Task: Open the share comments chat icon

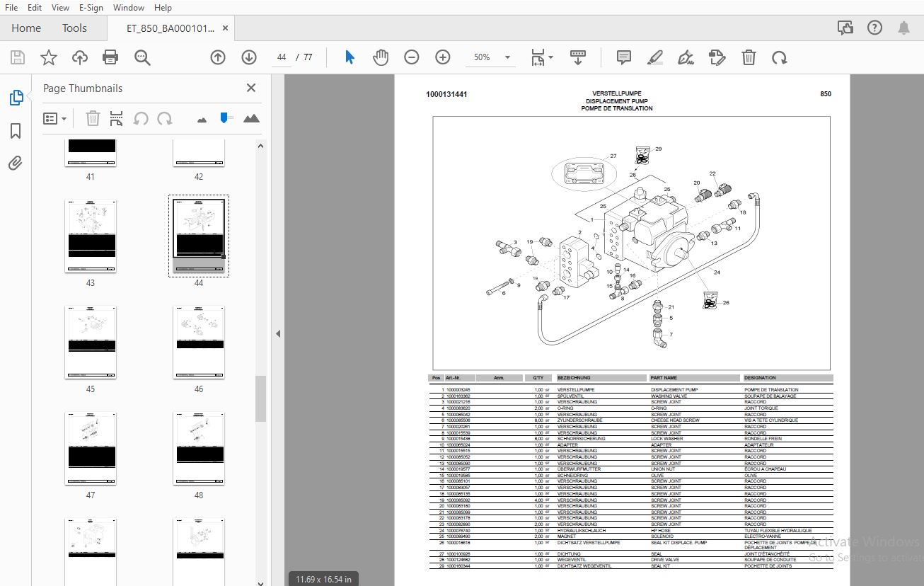Action: tap(845, 28)
